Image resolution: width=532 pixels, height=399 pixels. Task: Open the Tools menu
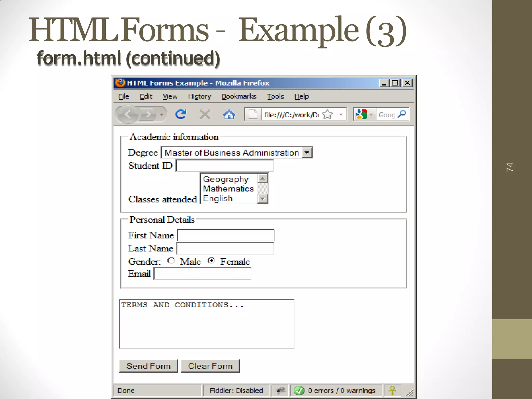(275, 96)
